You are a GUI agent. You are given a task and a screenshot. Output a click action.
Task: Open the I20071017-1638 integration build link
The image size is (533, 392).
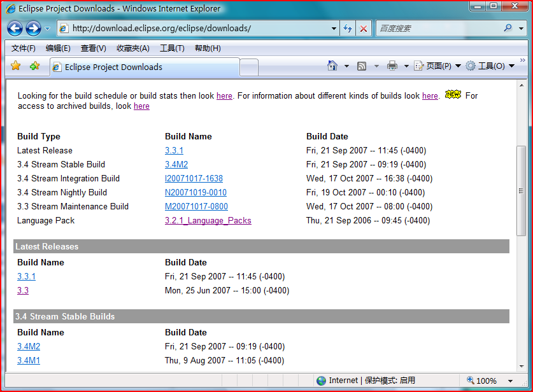(194, 178)
